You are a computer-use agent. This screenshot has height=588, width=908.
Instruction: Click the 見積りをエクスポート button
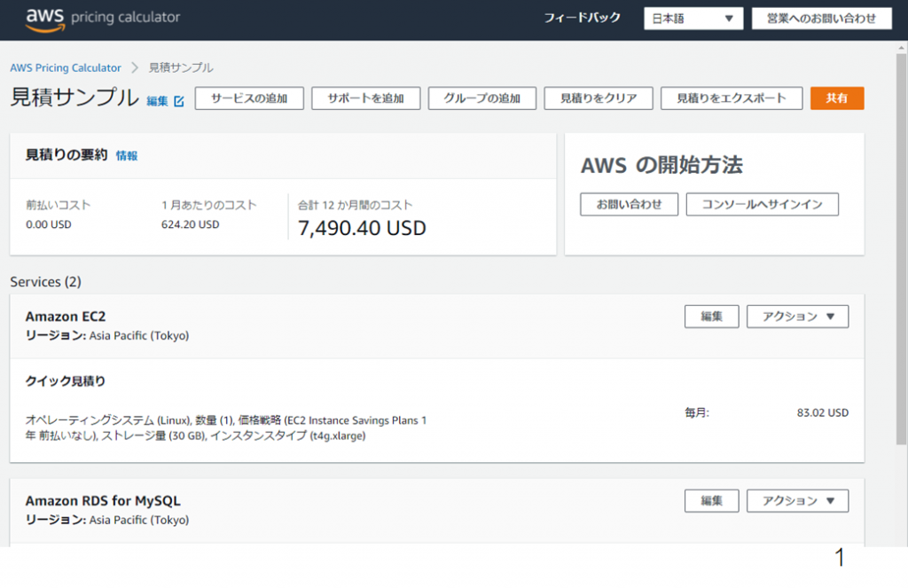731,98
